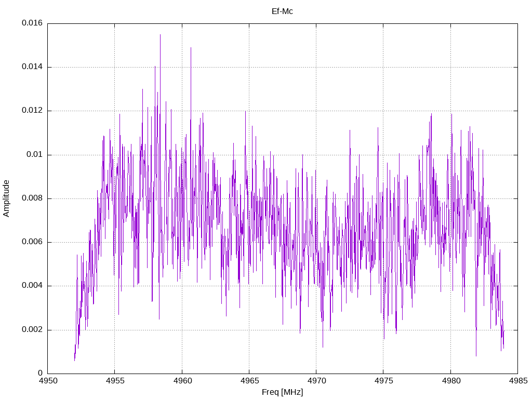Click x-axis tick label 4950
This screenshot has width=532, height=399.
click(x=48, y=381)
